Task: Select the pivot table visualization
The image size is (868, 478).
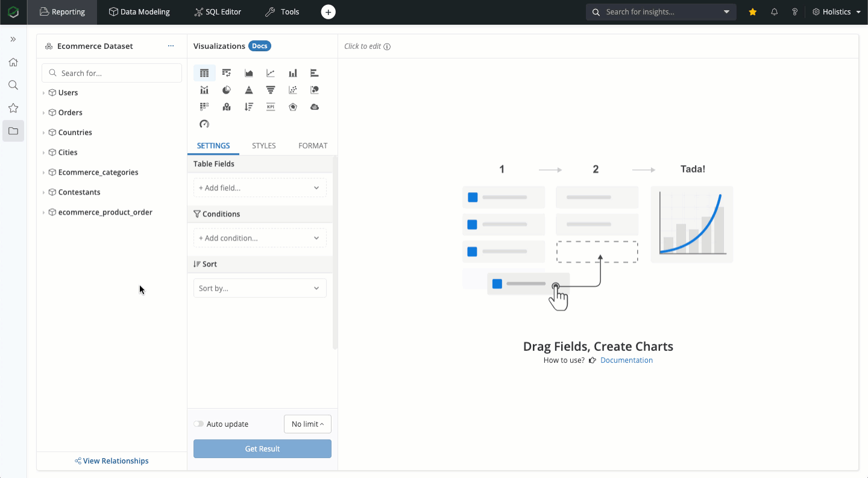Action: [x=227, y=73]
